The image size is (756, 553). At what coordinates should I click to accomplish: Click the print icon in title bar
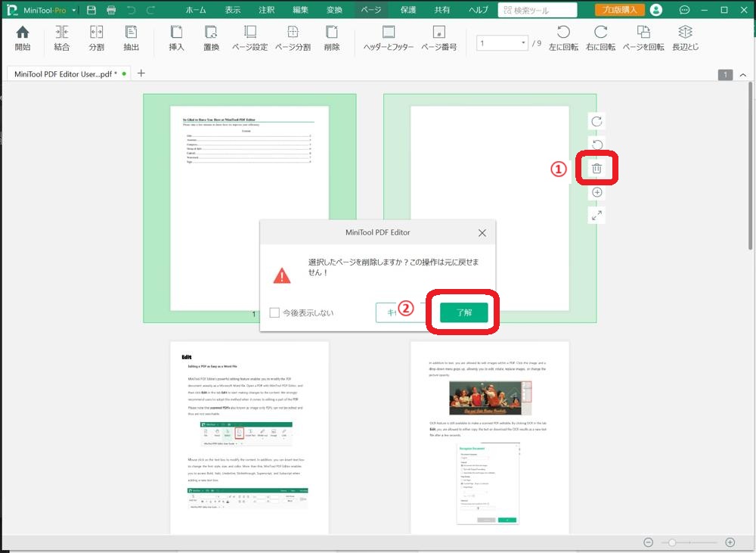pyautogui.click(x=111, y=10)
